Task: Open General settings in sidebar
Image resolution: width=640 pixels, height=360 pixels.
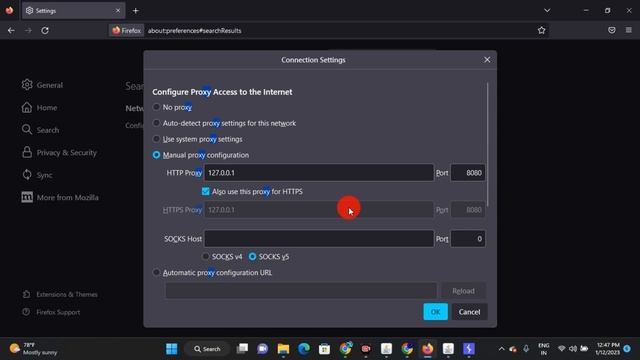Action: [42, 85]
